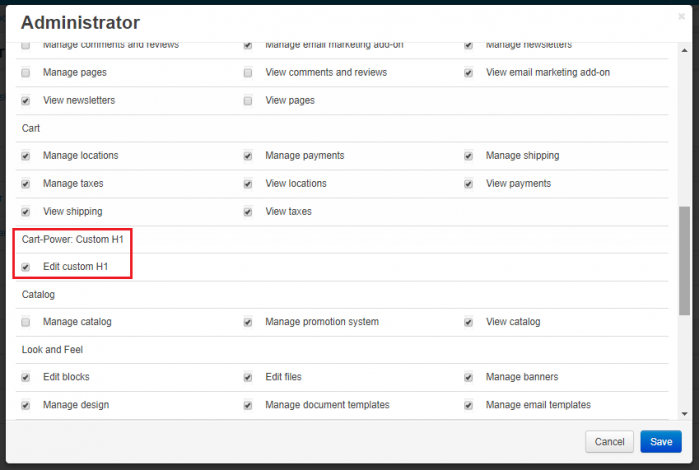Toggle Manage payments checkbox
700x470 pixels.
point(248,156)
